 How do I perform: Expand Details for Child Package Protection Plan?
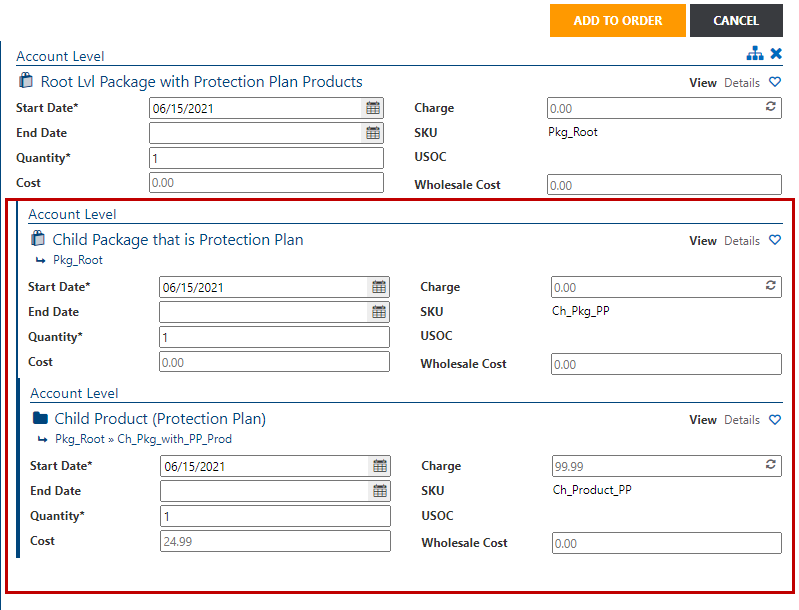click(x=742, y=241)
